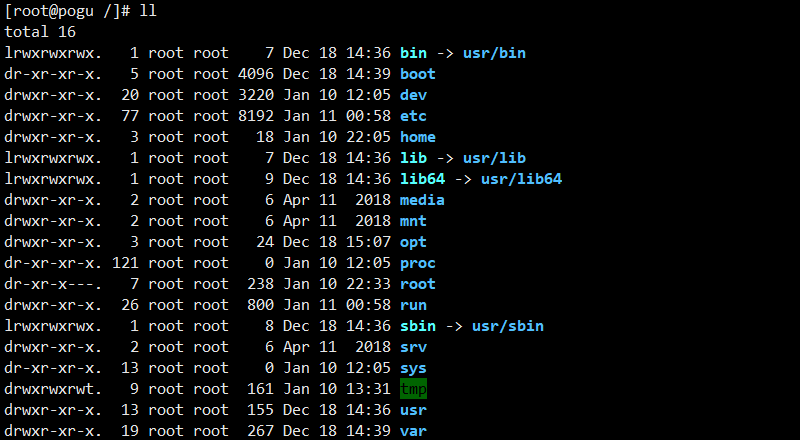The width and height of the screenshot is (800, 440).
Task: Click the usr/sbin symlink target
Action: (x=508, y=326)
